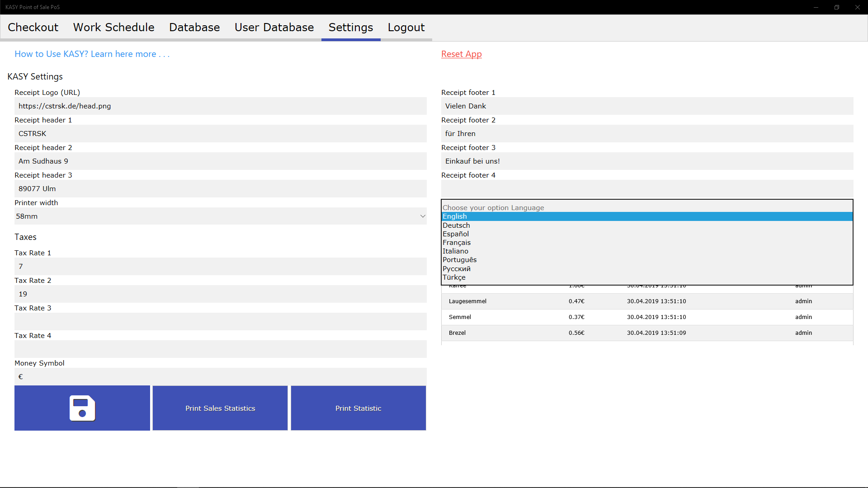Screen dimensions: 868x488
Task: Click the empty Receipt footer 4 field
Action: (647, 188)
